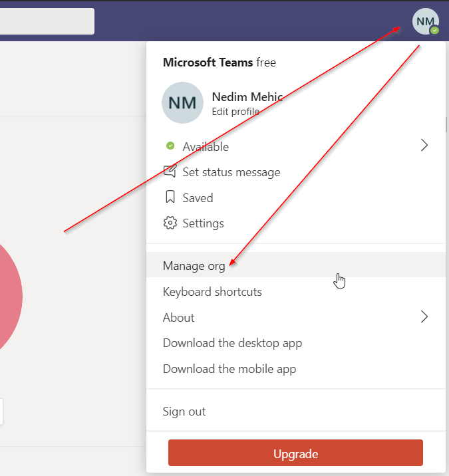
Task: Expand the Available status submenu chevron
Action: 424,146
